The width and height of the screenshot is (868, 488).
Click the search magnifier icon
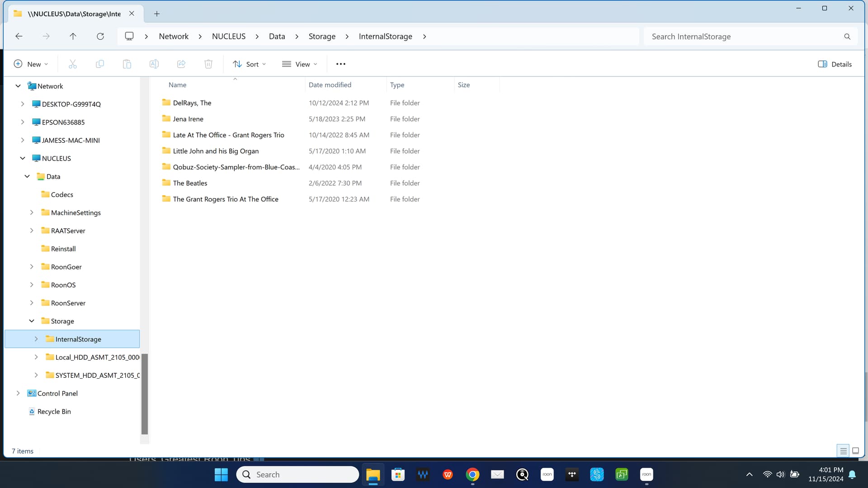tap(847, 37)
